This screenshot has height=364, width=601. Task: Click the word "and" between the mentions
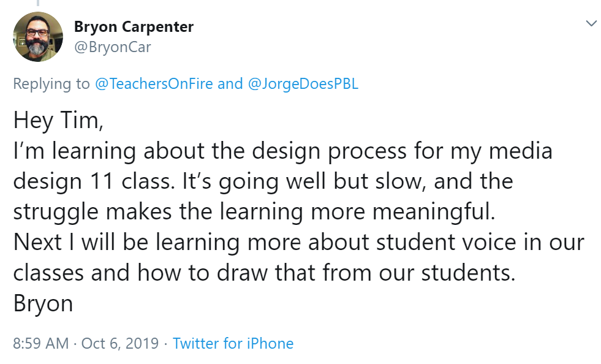(230, 84)
